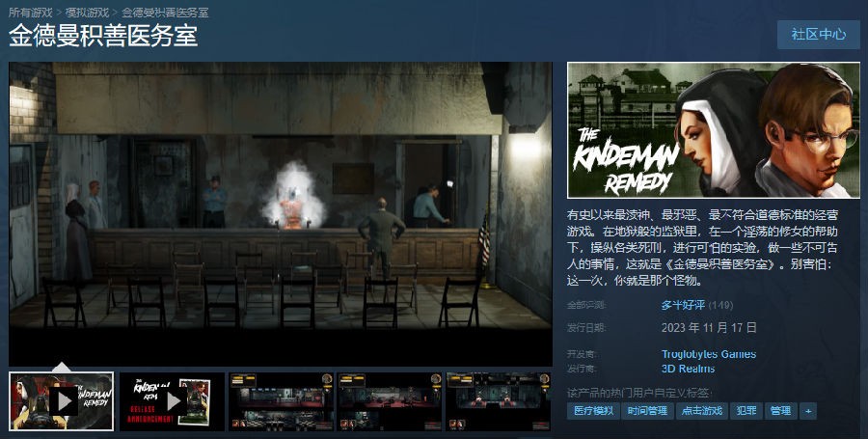
Task: Open the 所有游戏 breadcrumb link
Action: point(31,13)
